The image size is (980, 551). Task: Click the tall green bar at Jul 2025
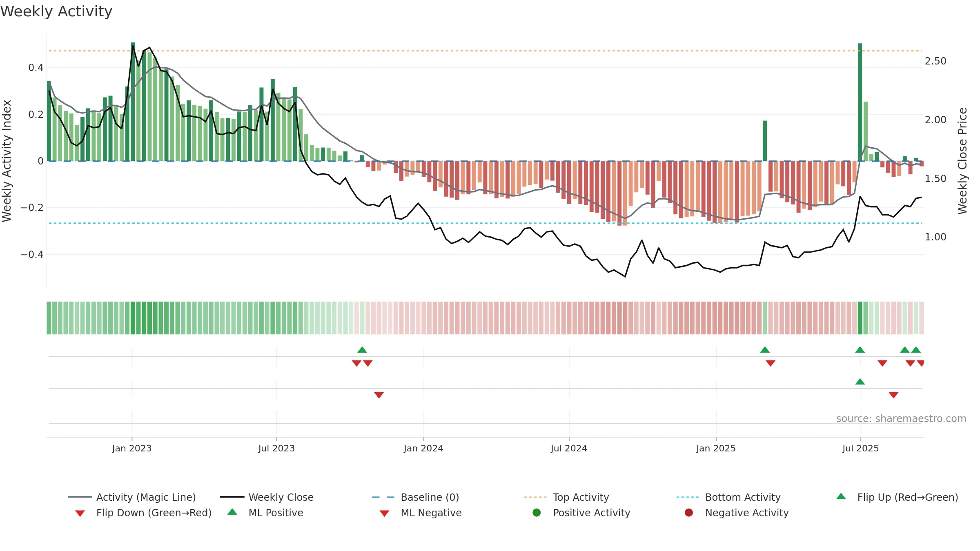click(860, 102)
